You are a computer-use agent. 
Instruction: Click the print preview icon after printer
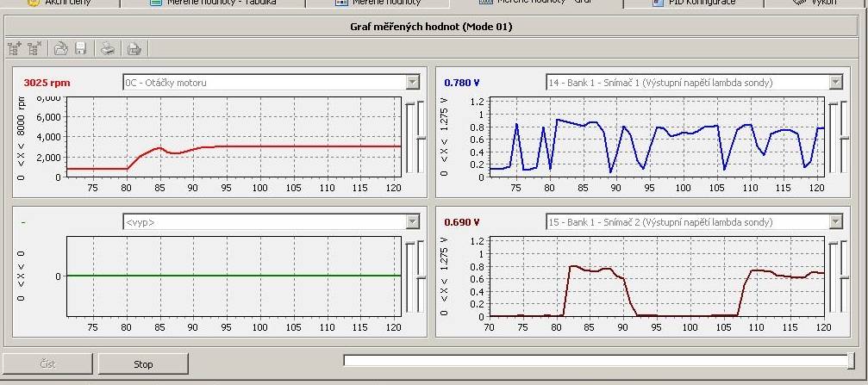coord(134,48)
